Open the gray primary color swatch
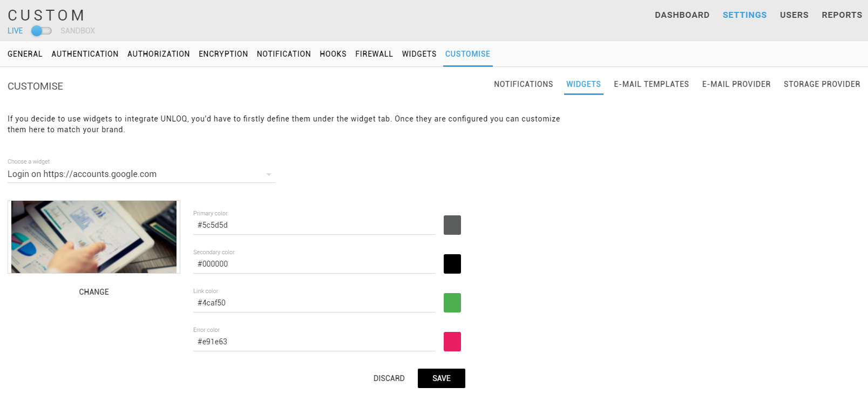The height and width of the screenshot is (394, 868). pos(452,225)
